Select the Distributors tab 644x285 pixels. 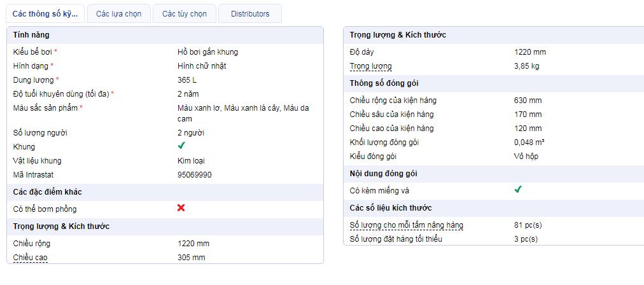250,13
